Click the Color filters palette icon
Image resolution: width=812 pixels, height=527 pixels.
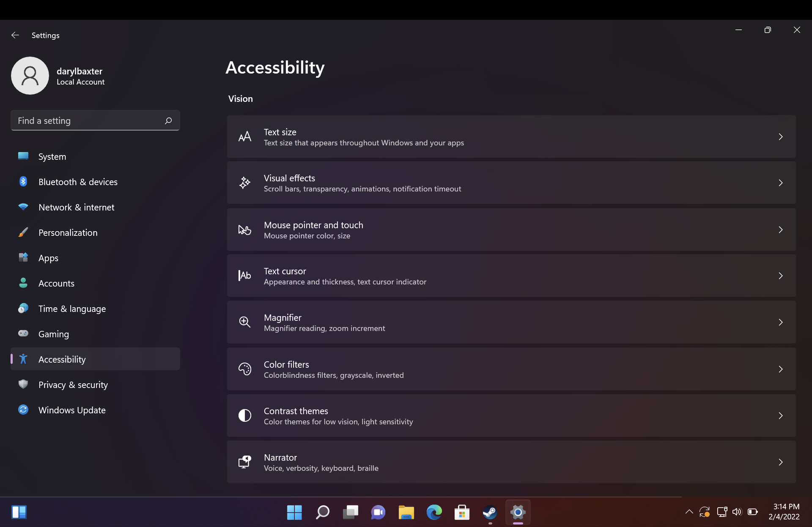pyautogui.click(x=244, y=369)
